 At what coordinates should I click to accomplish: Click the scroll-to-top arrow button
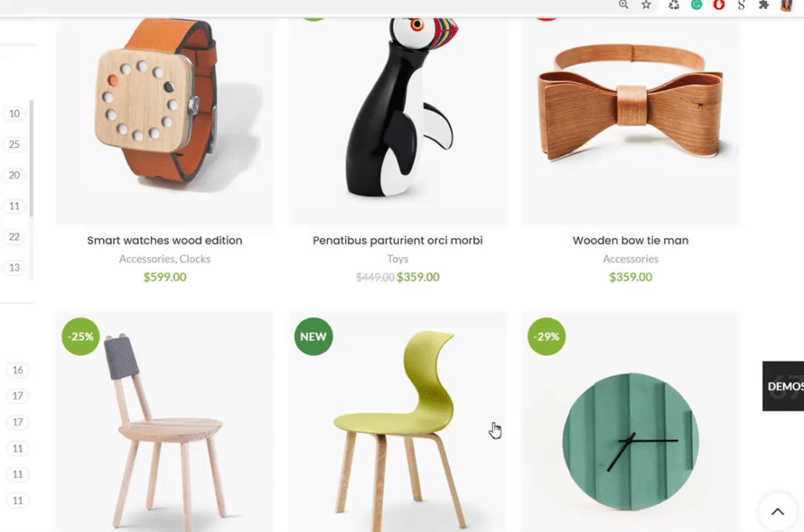(777, 511)
